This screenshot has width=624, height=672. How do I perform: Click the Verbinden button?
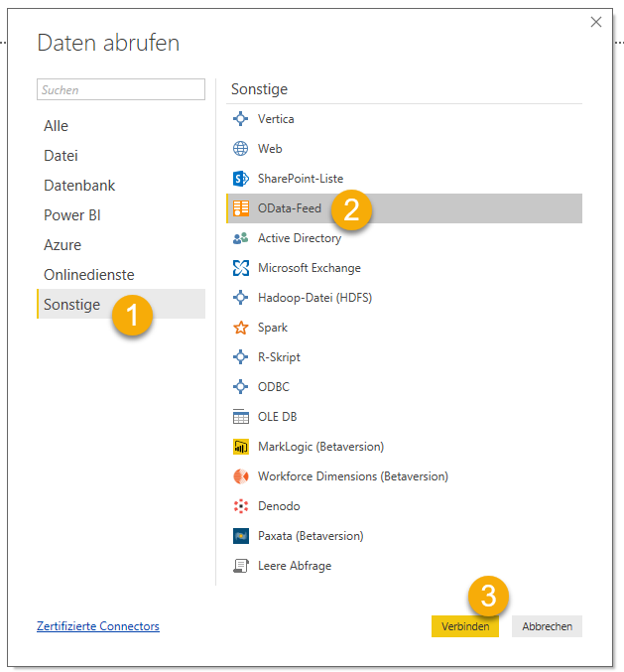(x=465, y=626)
